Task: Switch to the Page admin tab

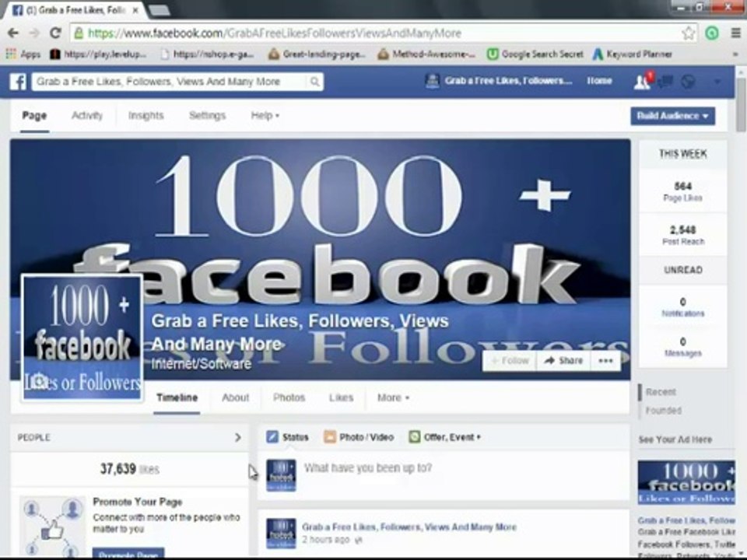Action: pos(34,115)
